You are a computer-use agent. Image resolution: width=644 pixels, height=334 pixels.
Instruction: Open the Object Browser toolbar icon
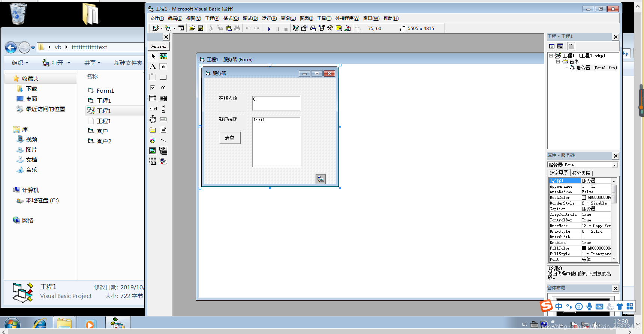[322, 28]
